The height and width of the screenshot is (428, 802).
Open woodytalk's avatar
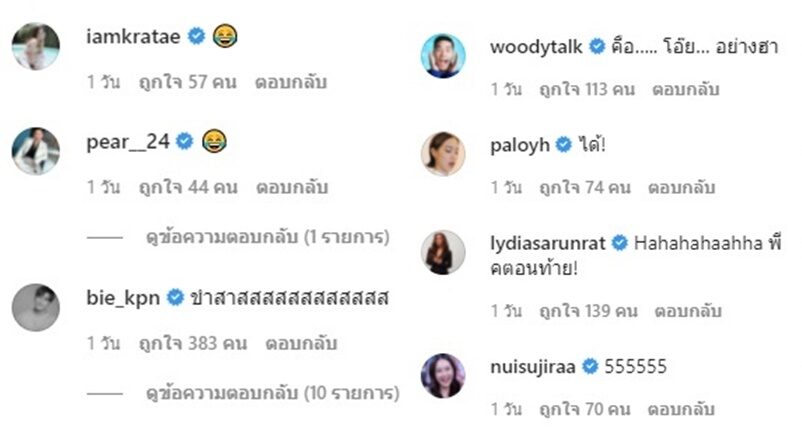[443, 56]
